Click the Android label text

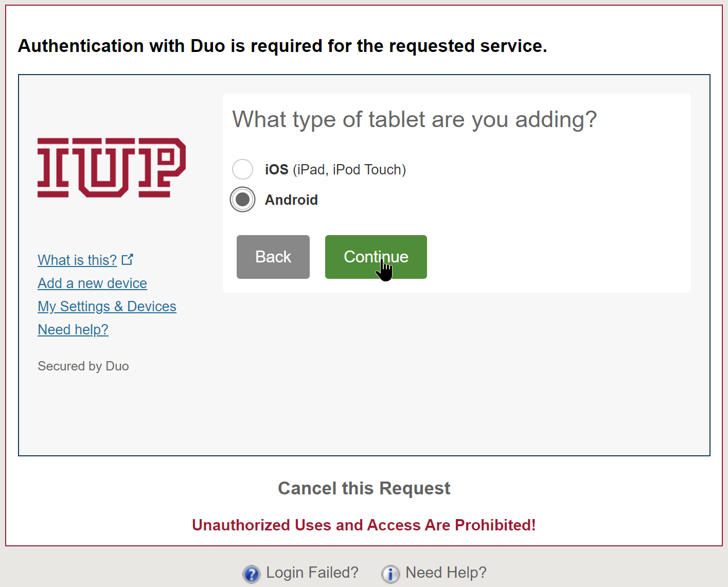tap(291, 200)
